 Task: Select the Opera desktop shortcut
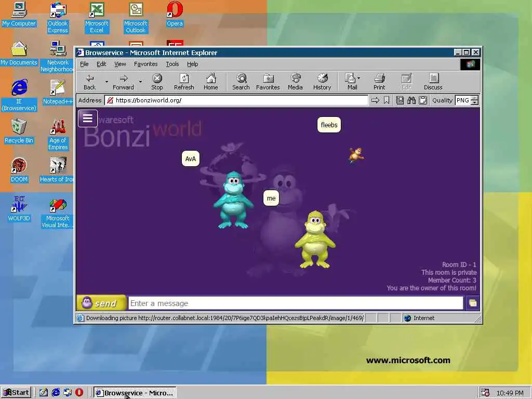click(175, 14)
